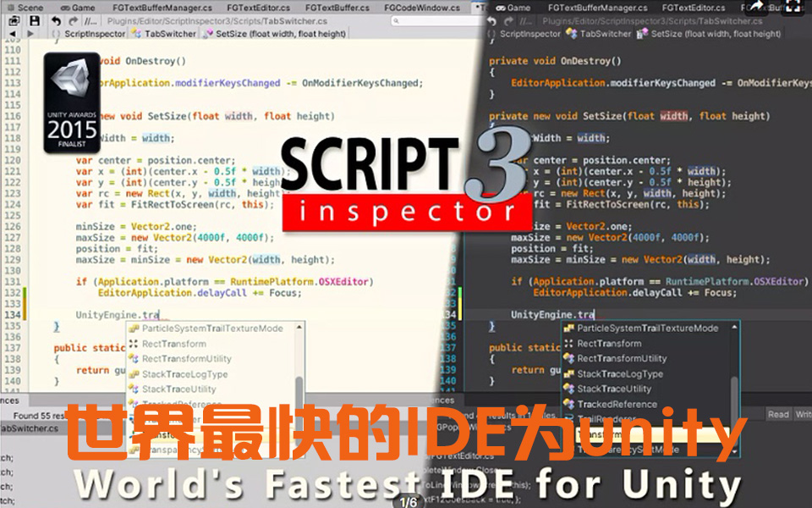The width and height of the screenshot is (812, 508).
Task: Click the enum icon beside dark StackTraceLogType
Action: click(x=569, y=373)
